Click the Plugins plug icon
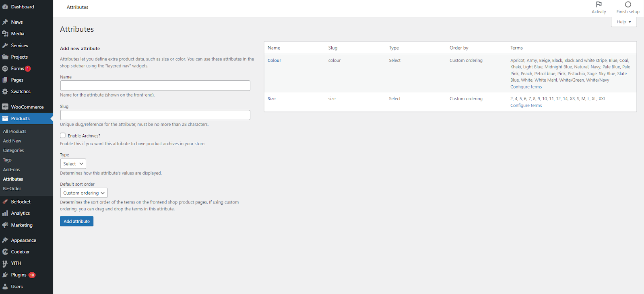644x294 pixels. (x=5, y=275)
